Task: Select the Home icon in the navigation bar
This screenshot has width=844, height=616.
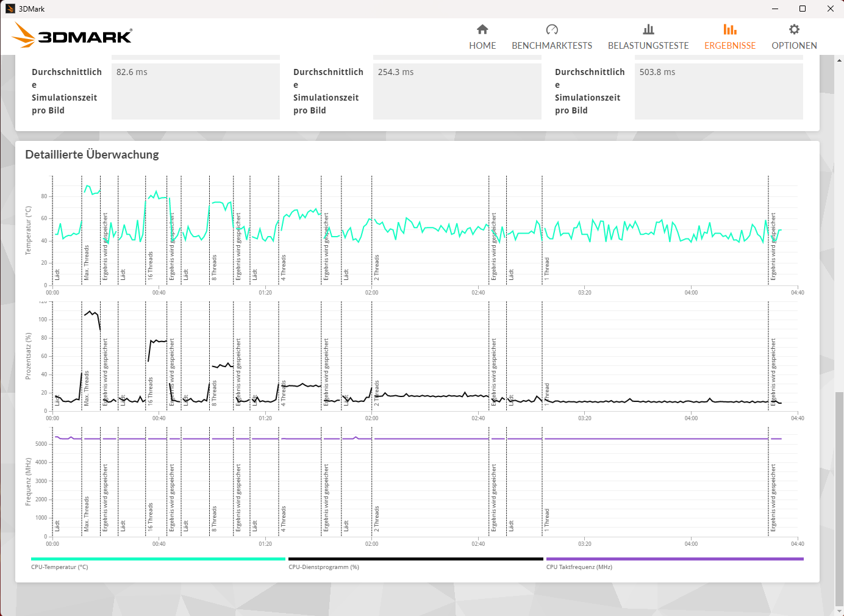Action: click(x=482, y=29)
